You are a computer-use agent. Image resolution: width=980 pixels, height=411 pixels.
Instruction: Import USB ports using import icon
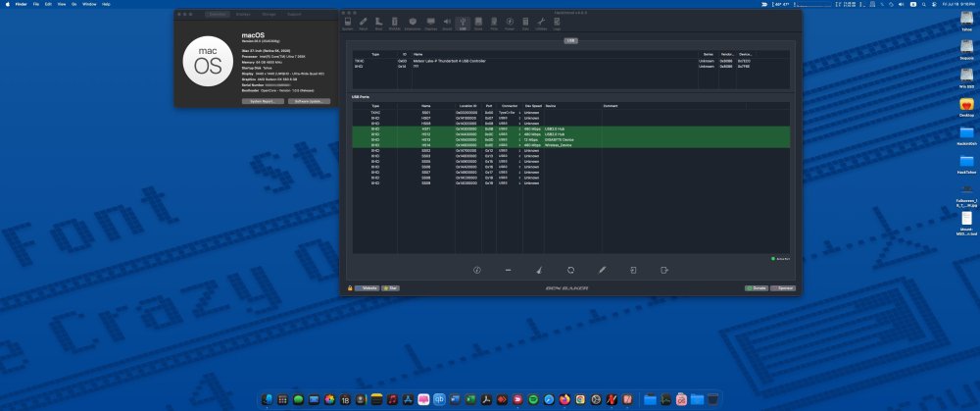click(x=633, y=271)
